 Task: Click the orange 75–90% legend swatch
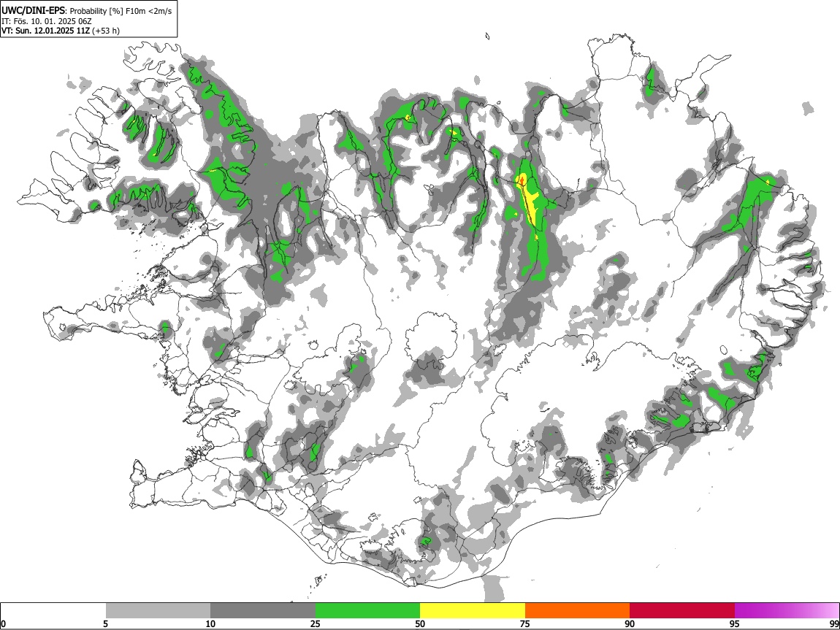577,610
